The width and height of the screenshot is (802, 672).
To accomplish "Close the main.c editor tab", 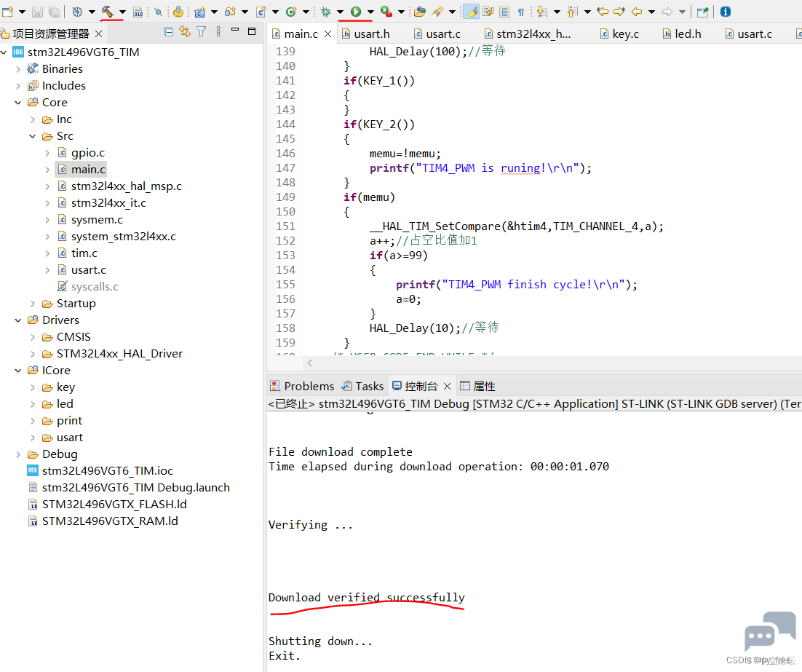I will tap(327, 33).
